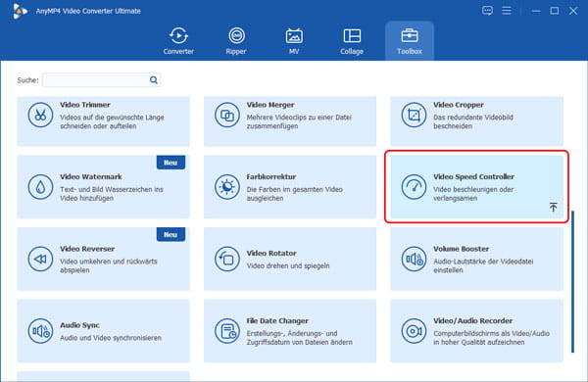Maximize the AnyMP4 window

pos(555,11)
